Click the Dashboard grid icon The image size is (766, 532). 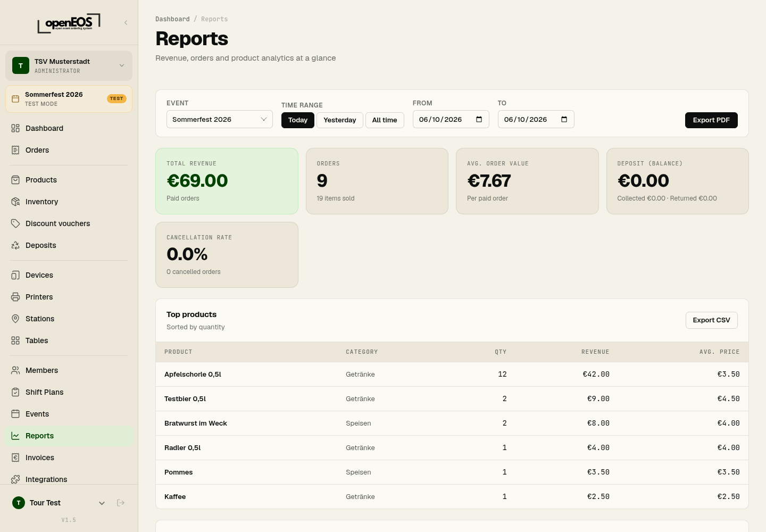tap(15, 128)
